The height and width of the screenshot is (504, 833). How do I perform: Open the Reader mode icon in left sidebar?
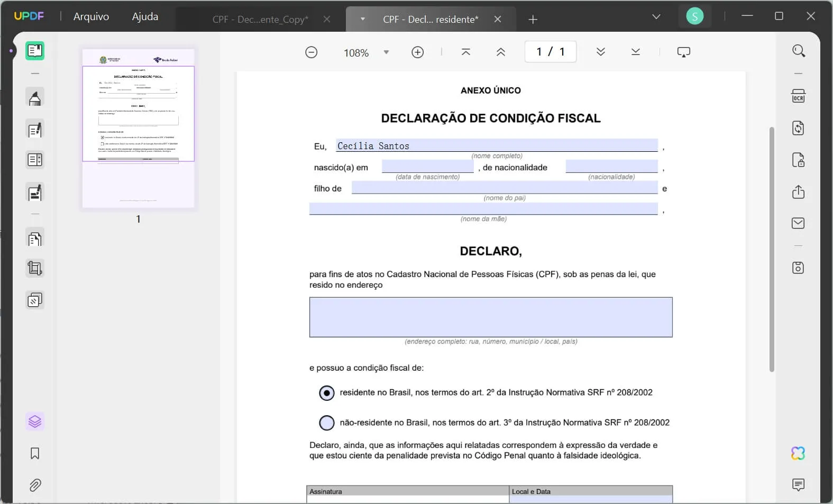35,51
